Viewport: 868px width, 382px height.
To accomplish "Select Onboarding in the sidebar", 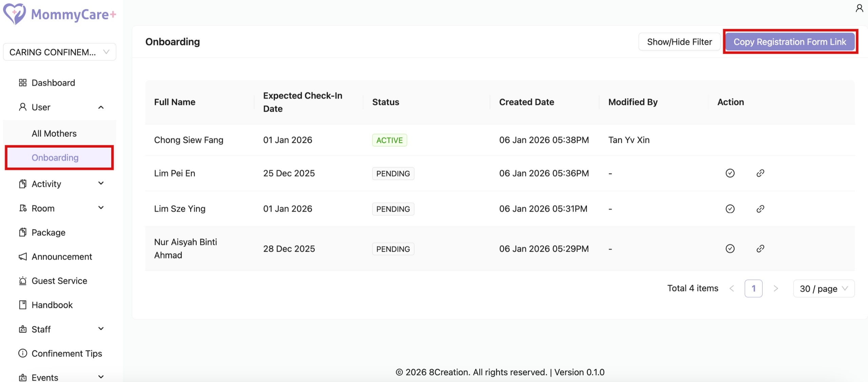I will [x=55, y=157].
